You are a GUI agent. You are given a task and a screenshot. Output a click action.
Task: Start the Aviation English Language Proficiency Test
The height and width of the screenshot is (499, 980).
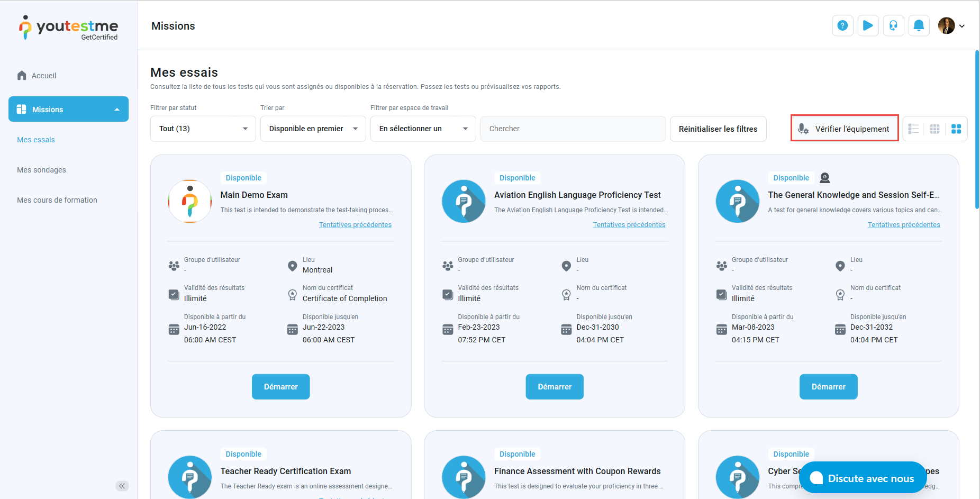pyautogui.click(x=555, y=387)
